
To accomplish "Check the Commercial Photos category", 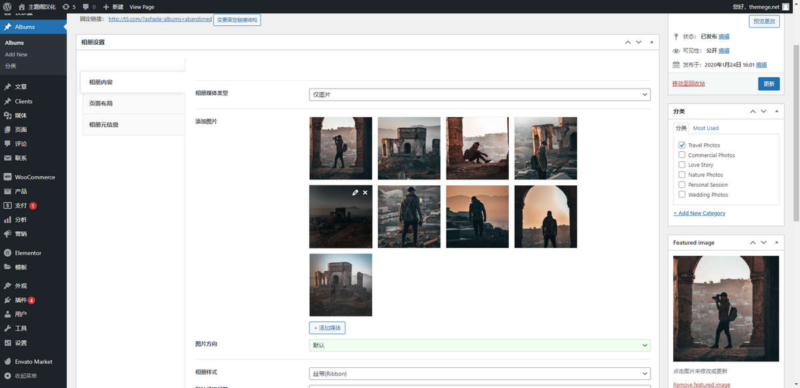I will coord(682,155).
